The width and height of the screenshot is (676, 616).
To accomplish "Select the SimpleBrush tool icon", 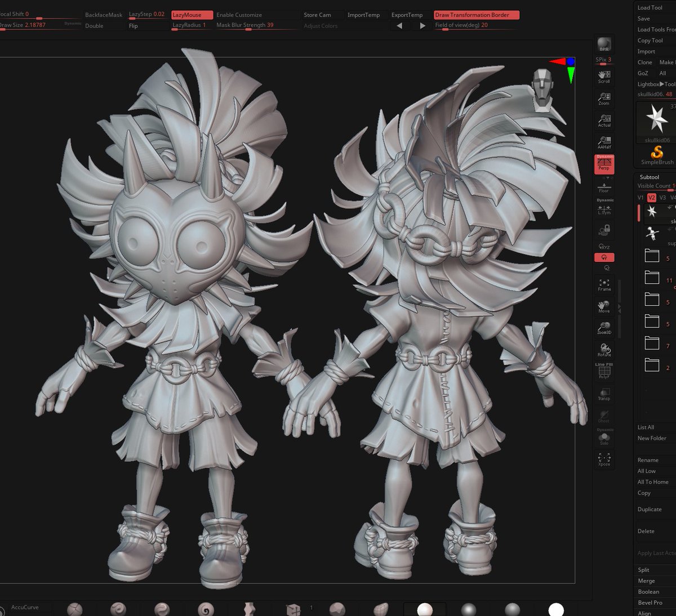I will [657, 155].
